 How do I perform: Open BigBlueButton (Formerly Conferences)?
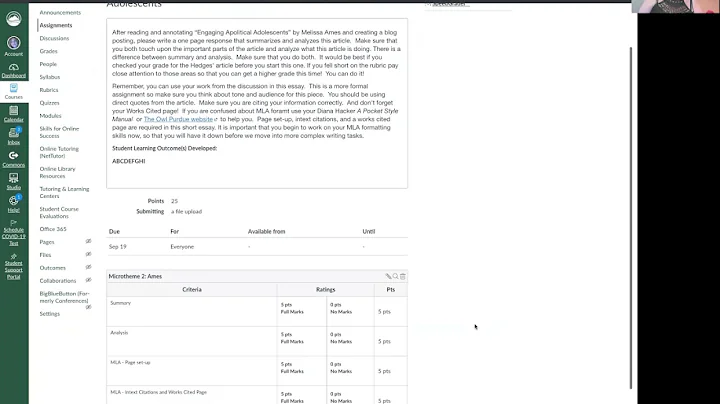click(x=64, y=297)
